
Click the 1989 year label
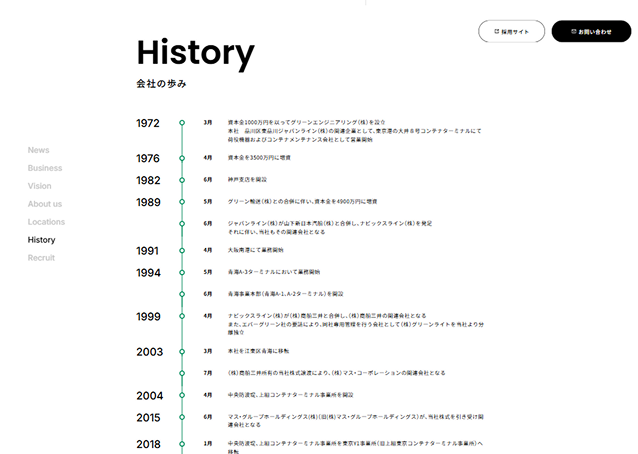click(148, 202)
